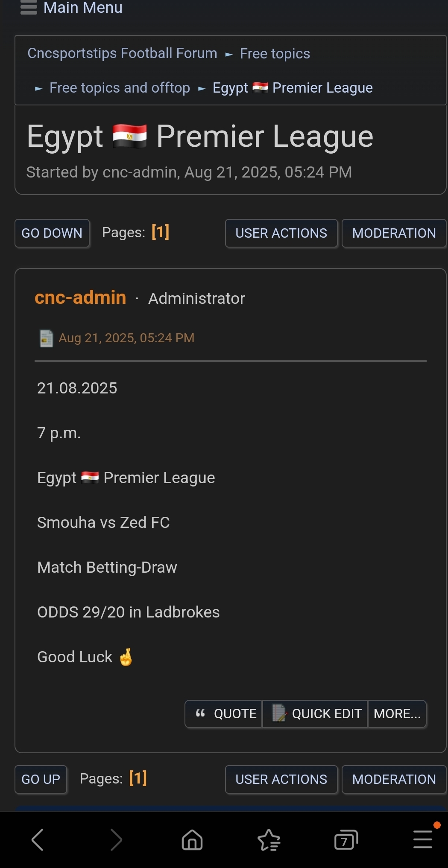Open cnc-admin user profile link

pyautogui.click(x=80, y=297)
